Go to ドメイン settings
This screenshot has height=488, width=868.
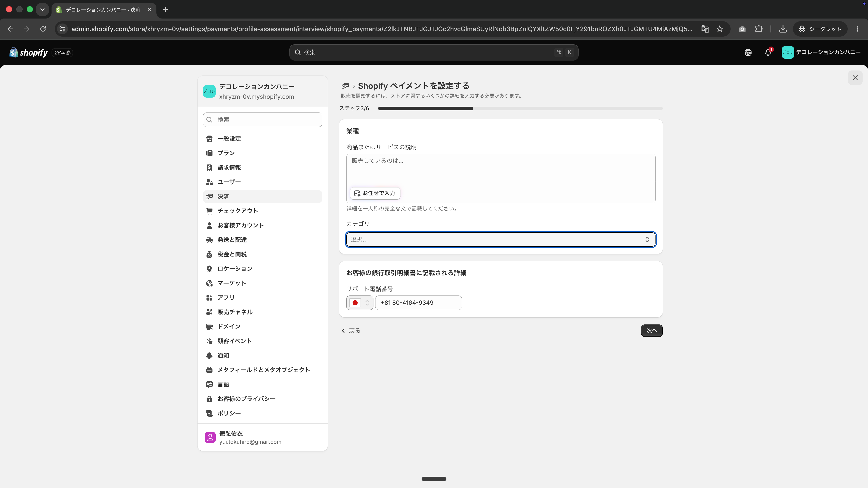pos(262,327)
